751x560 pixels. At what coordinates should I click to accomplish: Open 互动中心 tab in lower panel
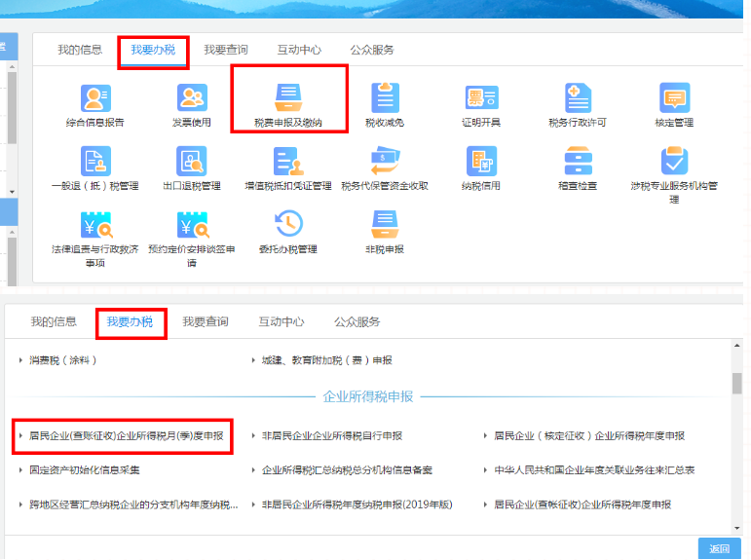pyautogui.click(x=282, y=321)
